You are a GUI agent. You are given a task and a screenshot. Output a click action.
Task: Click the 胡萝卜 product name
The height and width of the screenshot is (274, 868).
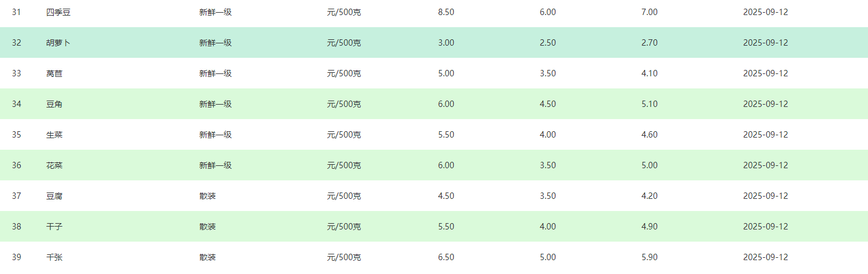point(58,43)
